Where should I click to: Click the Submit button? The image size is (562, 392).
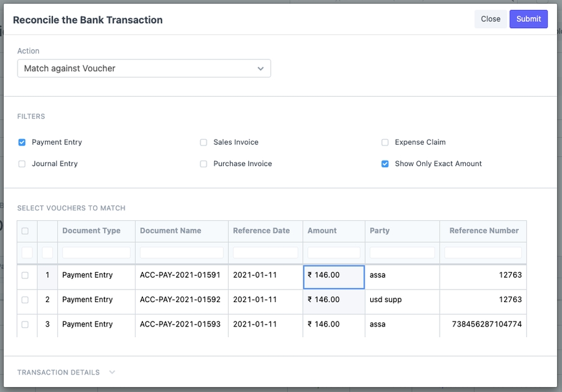click(x=528, y=19)
